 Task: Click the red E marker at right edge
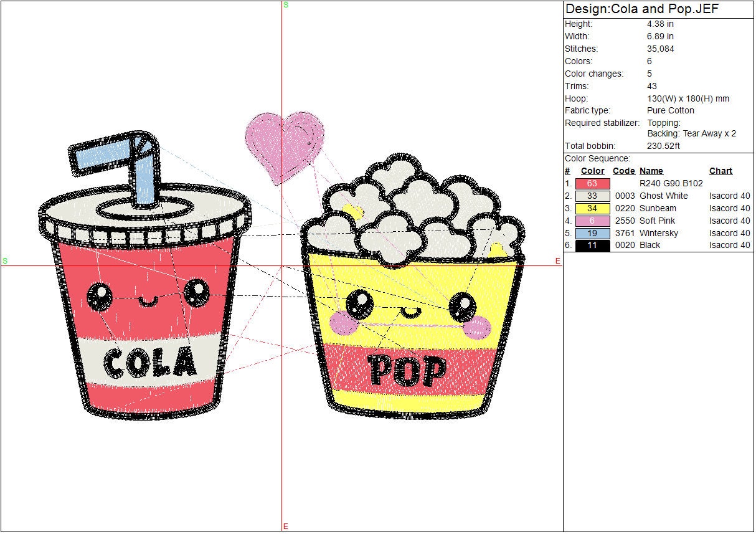tap(558, 261)
